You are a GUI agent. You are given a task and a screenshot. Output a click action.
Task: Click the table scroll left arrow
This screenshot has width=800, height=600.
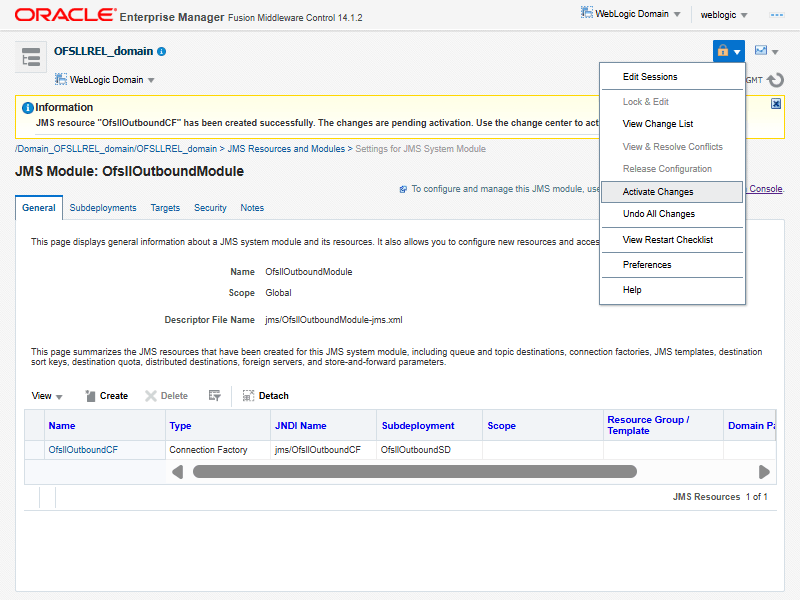pos(177,472)
